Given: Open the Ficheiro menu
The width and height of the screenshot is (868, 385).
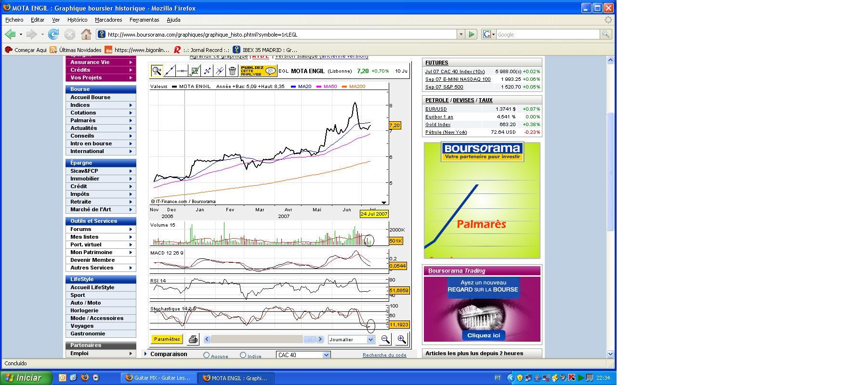Looking at the screenshot, I should click(14, 20).
